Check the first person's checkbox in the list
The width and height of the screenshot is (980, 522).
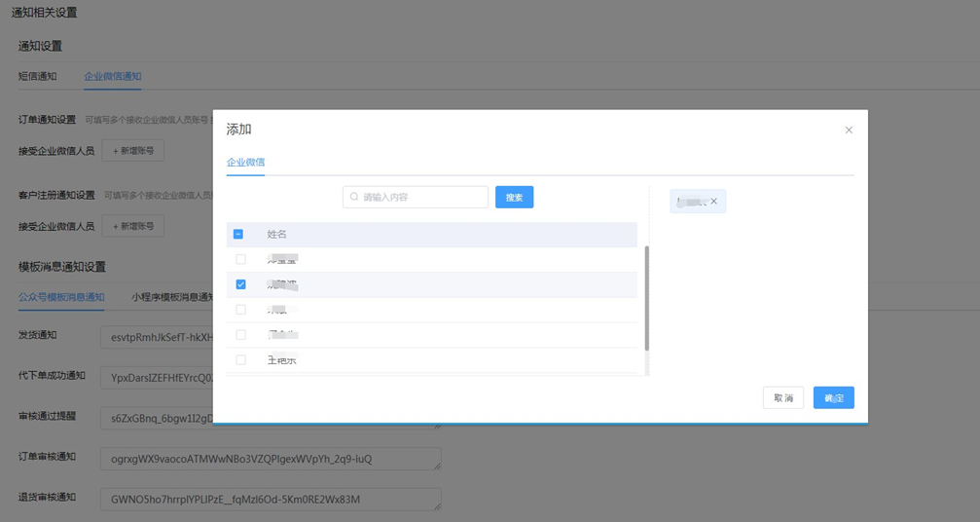(240, 260)
